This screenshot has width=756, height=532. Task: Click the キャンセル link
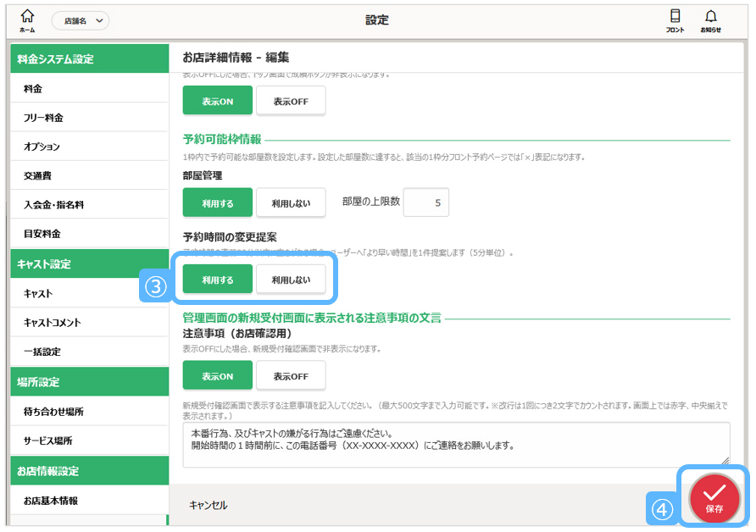(x=208, y=505)
